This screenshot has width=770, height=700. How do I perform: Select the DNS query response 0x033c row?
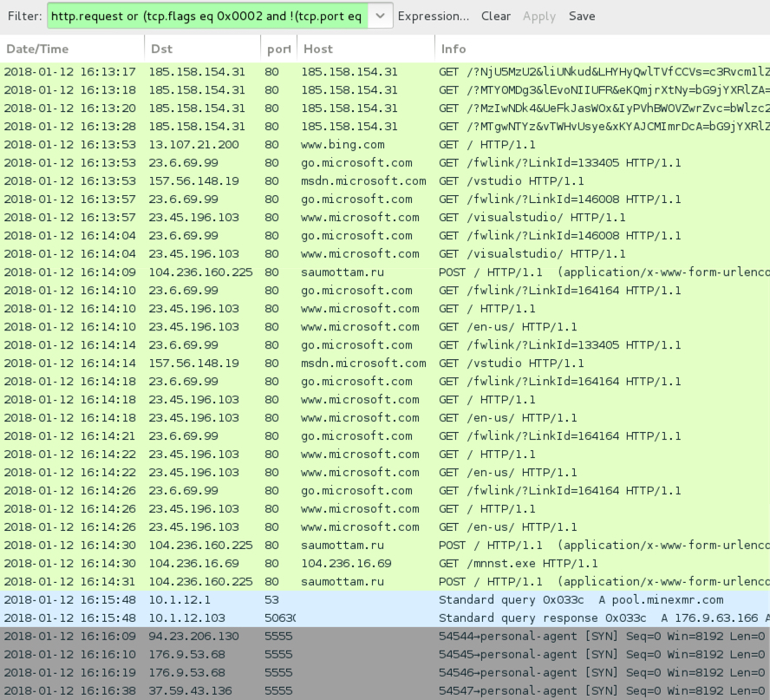click(385, 618)
